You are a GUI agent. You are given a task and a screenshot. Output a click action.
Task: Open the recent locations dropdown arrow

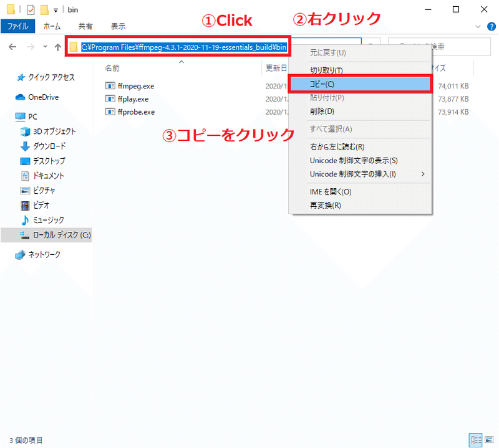pos(45,47)
